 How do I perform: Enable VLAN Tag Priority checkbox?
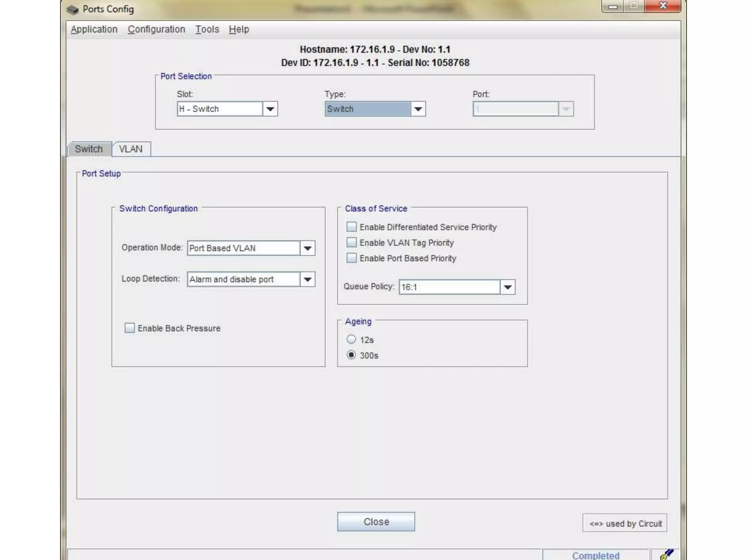[x=351, y=242]
